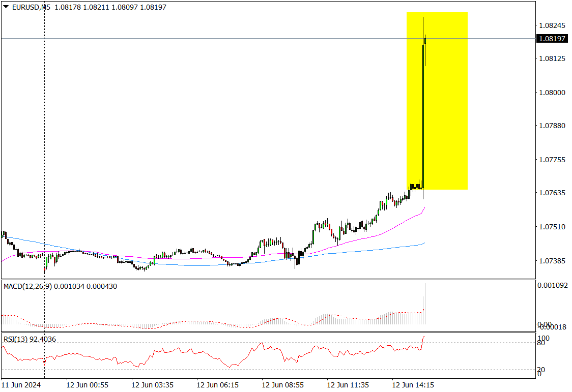This screenshot has height=392, width=572.
Task: Click the 1.08245 price axis label
Action: click(552, 25)
